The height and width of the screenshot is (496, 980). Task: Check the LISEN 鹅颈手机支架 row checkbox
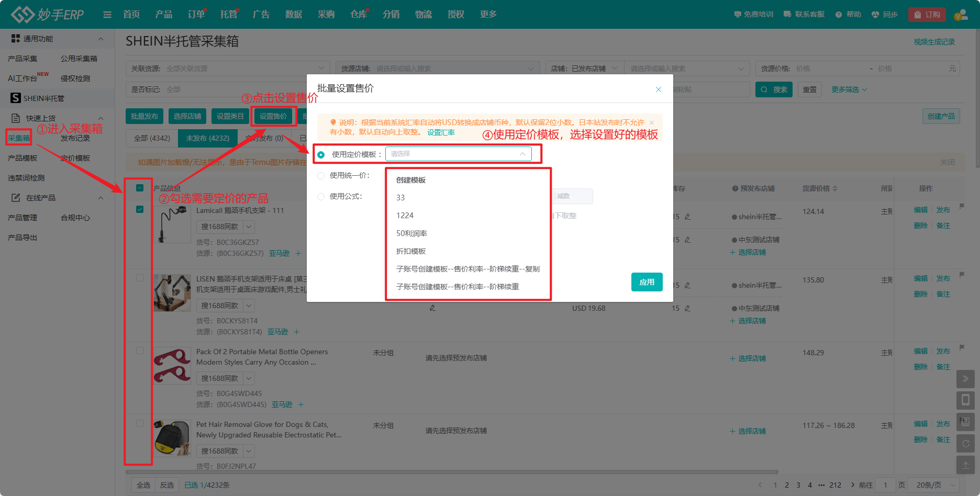click(140, 278)
